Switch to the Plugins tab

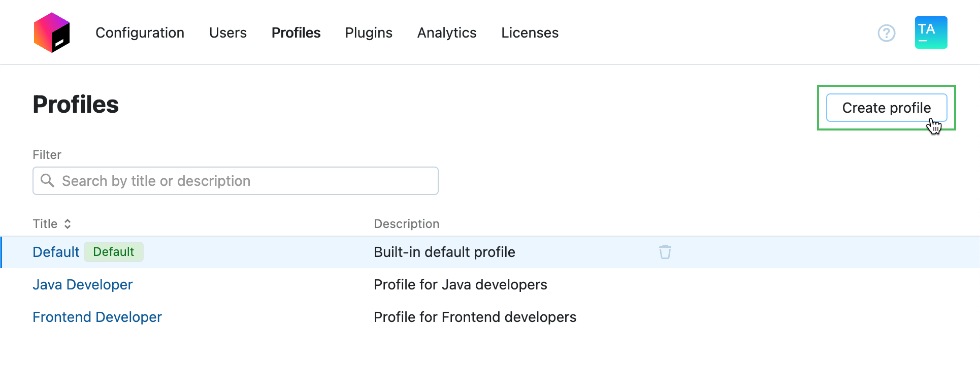pos(369,32)
